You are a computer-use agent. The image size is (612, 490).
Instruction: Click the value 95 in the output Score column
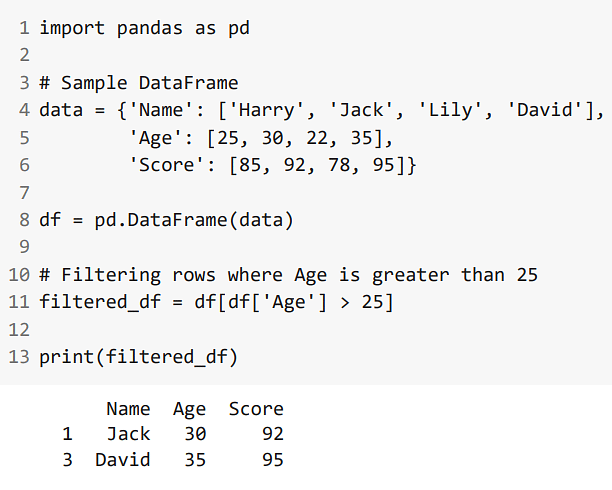[x=272, y=460]
